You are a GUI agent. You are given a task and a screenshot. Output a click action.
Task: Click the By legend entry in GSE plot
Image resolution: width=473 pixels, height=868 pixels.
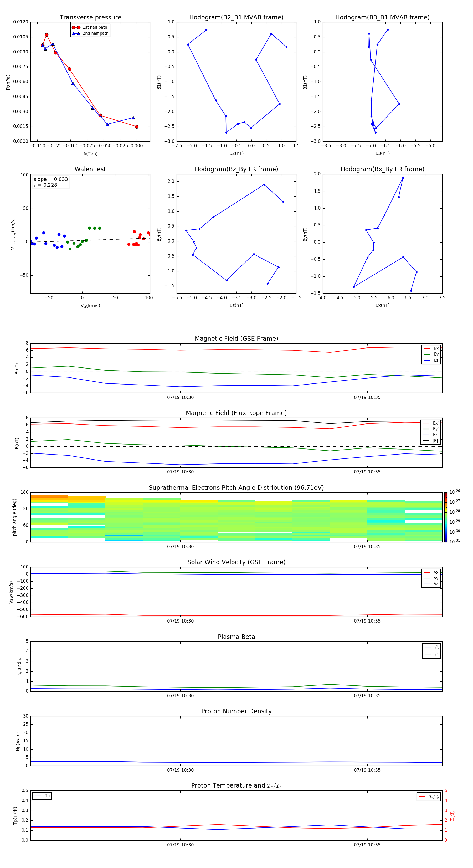point(431,354)
